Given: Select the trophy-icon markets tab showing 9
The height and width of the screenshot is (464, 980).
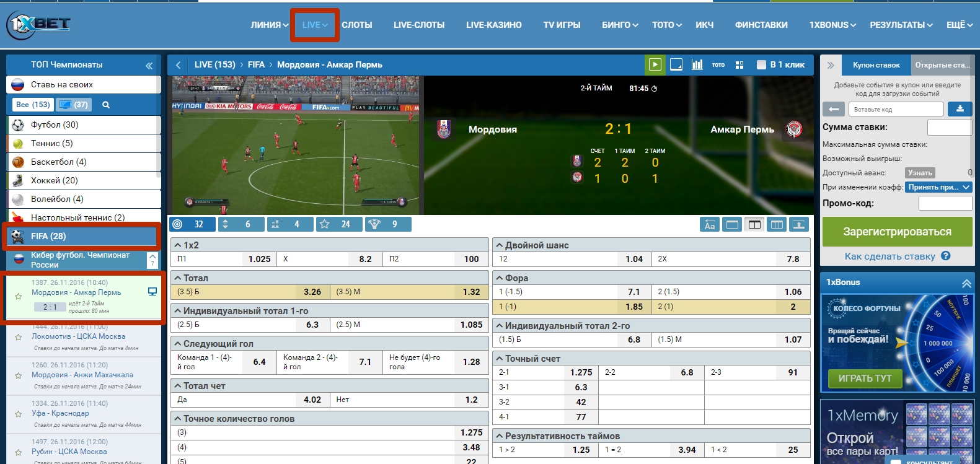Looking at the screenshot, I should click(x=388, y=224).
